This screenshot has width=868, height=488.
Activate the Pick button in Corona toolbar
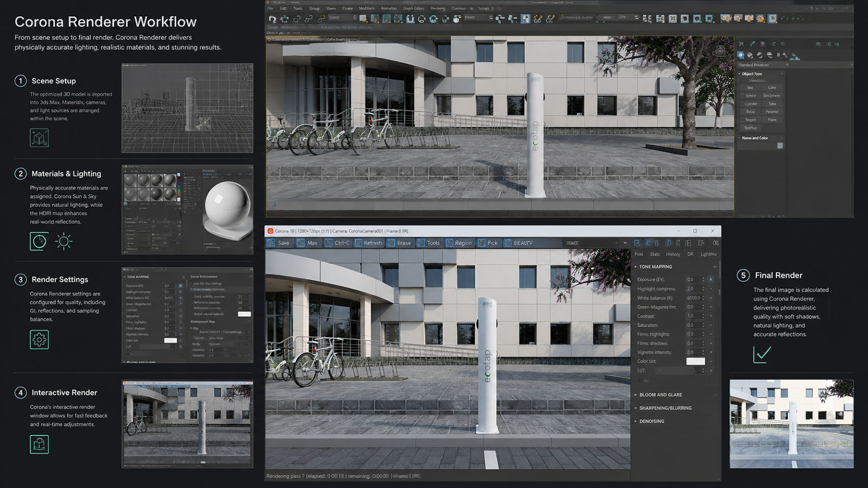coord(488,243)
